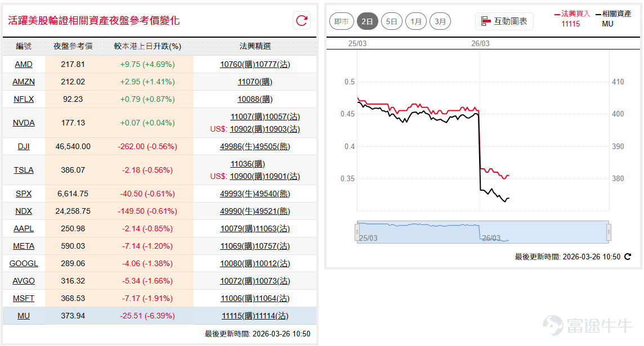Click AMD overnight price 217.81
The height and width of the screenshot is (346, 644).
[73, 65]
